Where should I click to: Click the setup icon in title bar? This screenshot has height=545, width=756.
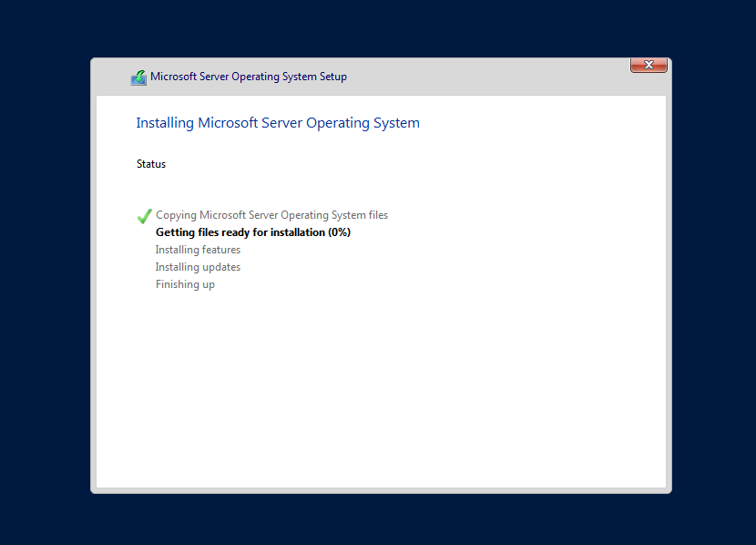pos(138,77)
